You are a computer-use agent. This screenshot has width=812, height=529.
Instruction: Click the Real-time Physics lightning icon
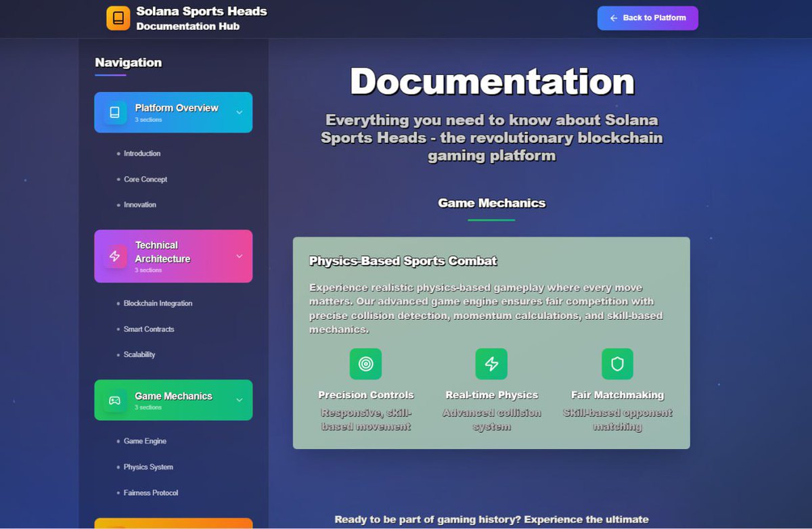(x=491, y=364)
